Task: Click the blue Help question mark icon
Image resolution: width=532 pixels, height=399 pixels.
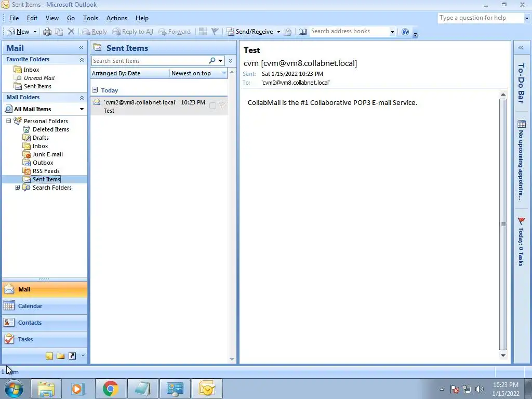Action: coord(405,32)
